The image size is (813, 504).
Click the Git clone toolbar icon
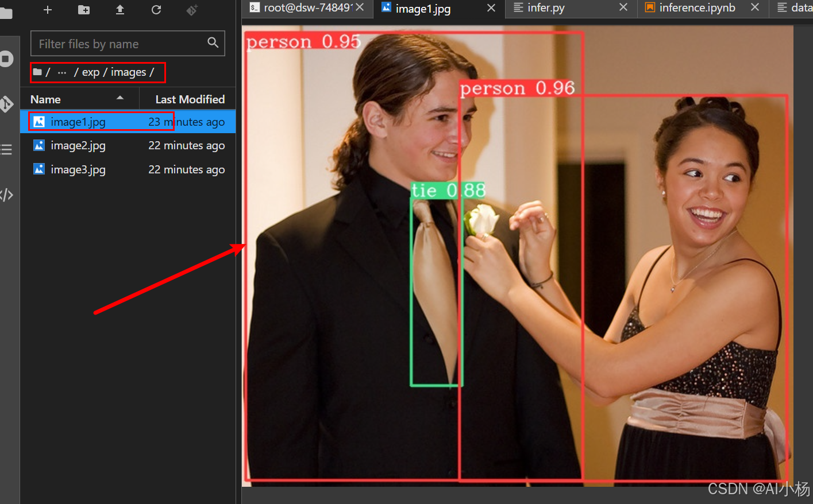point(192,10)
